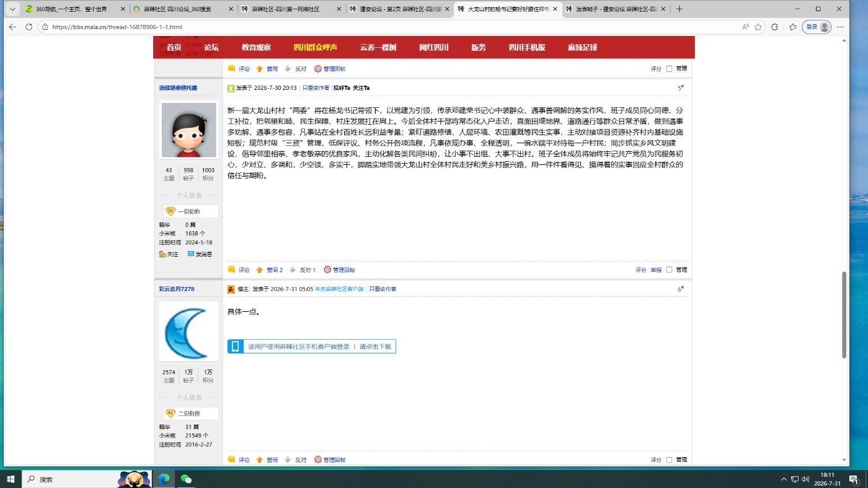
Task: Open 四川群众呼声 in the navigation bar
Action: 315,48
